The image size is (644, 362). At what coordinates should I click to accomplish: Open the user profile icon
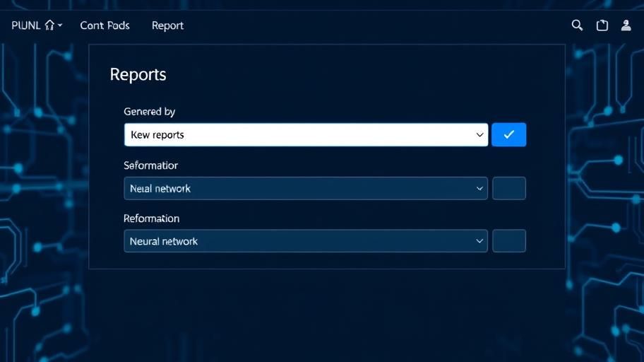click(626, 25)
